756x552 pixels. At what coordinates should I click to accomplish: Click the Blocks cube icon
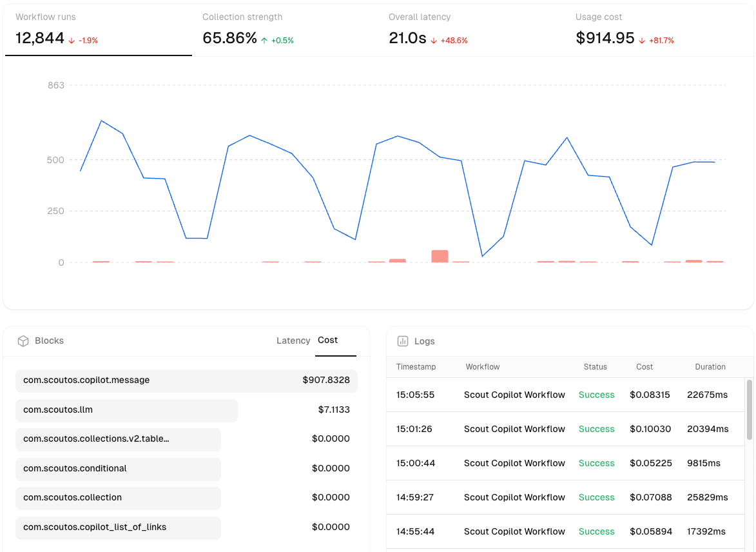pos(23,341)
